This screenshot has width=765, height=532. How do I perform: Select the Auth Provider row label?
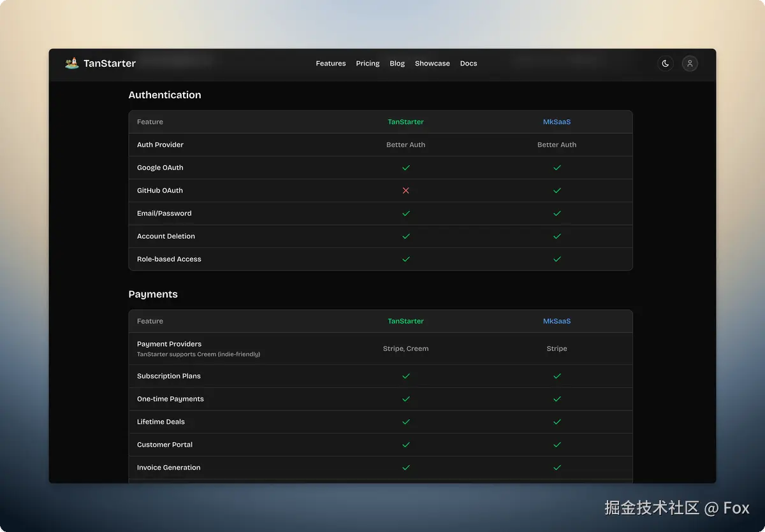(160, 145)
